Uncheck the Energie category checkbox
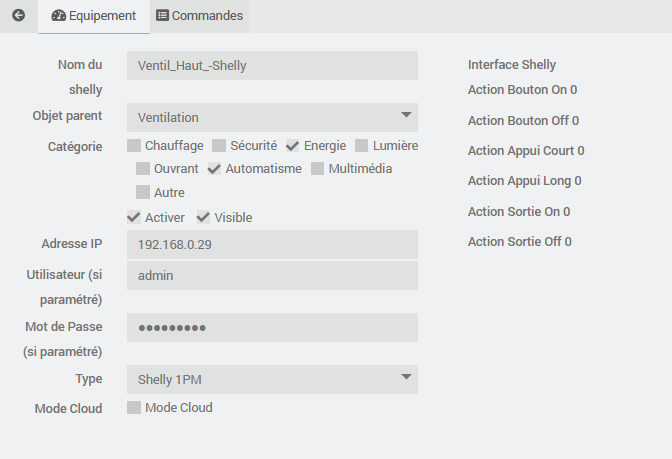The height and width of the screenshot is (459, 672). [x=293, y=146]
